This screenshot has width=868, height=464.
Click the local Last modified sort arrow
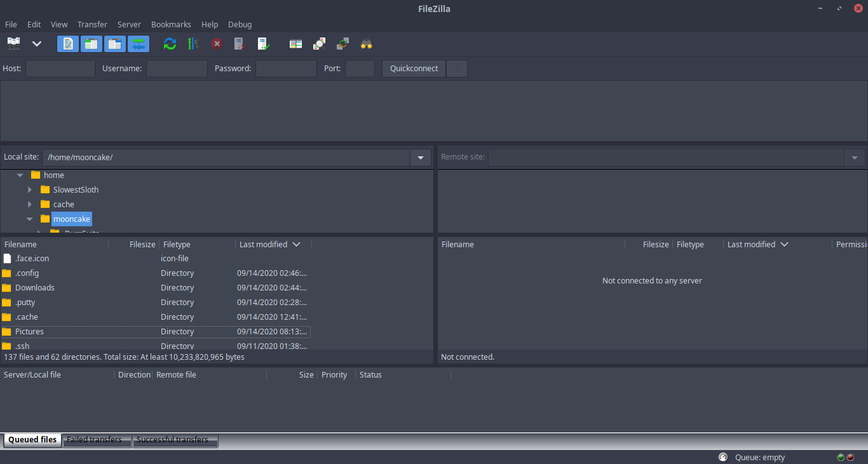click(297, 244)
